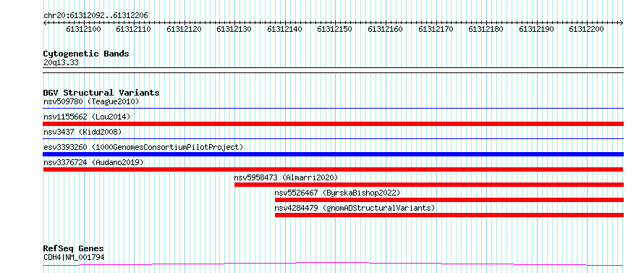This screenshot has width=644, height=273.
Task: Click the red bar under nsv5526467
Action: click(449, 200)
